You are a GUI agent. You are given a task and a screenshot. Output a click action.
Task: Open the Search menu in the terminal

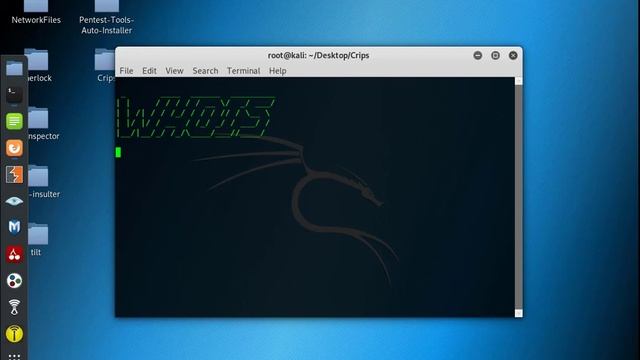205,71
